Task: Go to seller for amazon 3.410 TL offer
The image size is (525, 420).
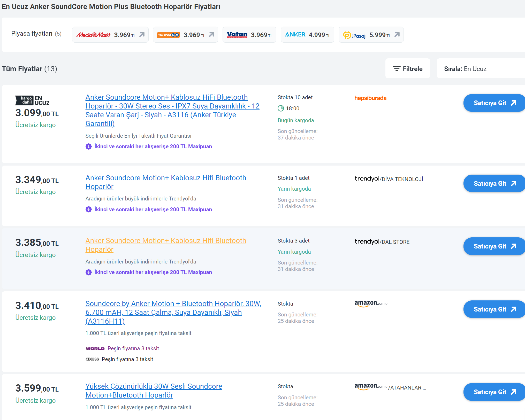Action: [x=494, y=309]
